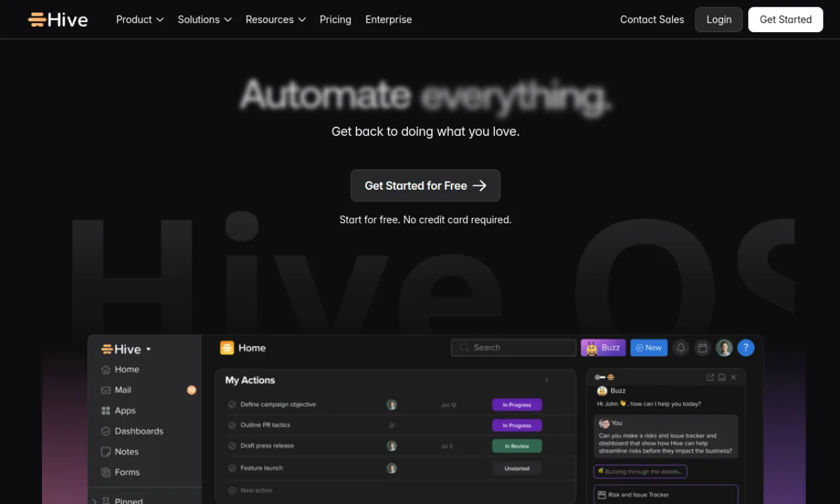This screenshot has height=504, width=840.
Task: Open the blue help question mark icon
Action: (745, 348)
